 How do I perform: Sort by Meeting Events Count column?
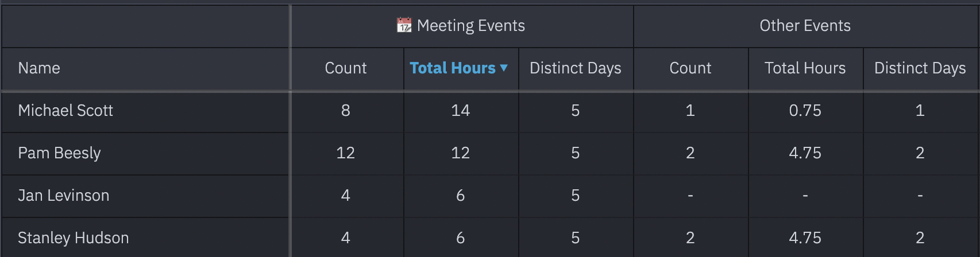(346, 68)
